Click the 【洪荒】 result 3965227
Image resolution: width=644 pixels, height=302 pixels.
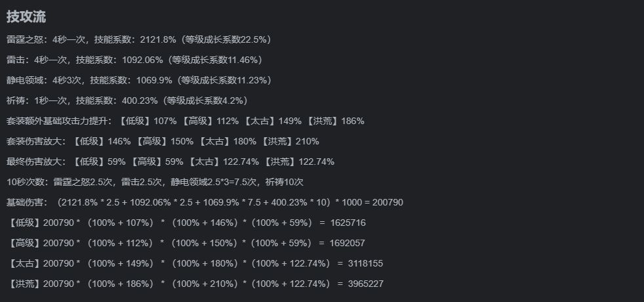point(366,284)
